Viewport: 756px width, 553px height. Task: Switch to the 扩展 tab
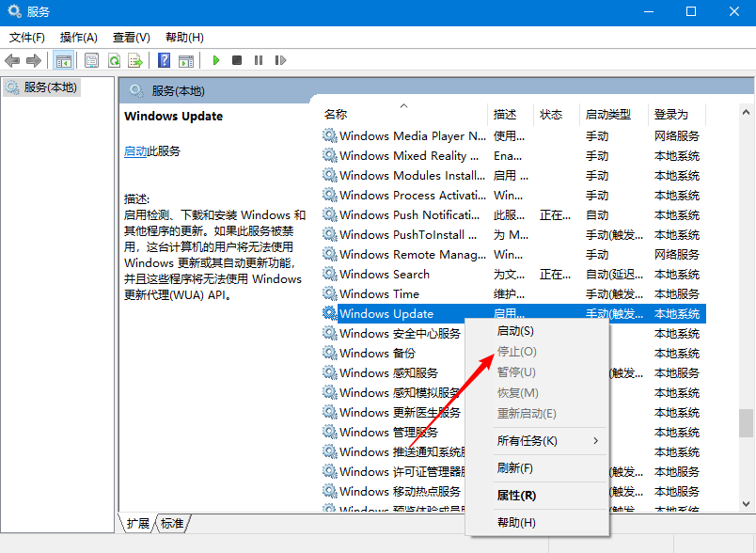[137, 523]
